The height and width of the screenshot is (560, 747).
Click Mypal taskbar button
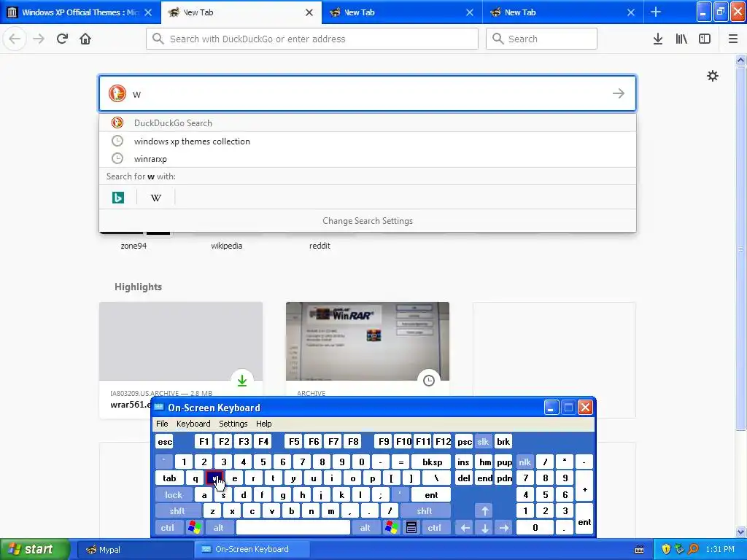135,550
